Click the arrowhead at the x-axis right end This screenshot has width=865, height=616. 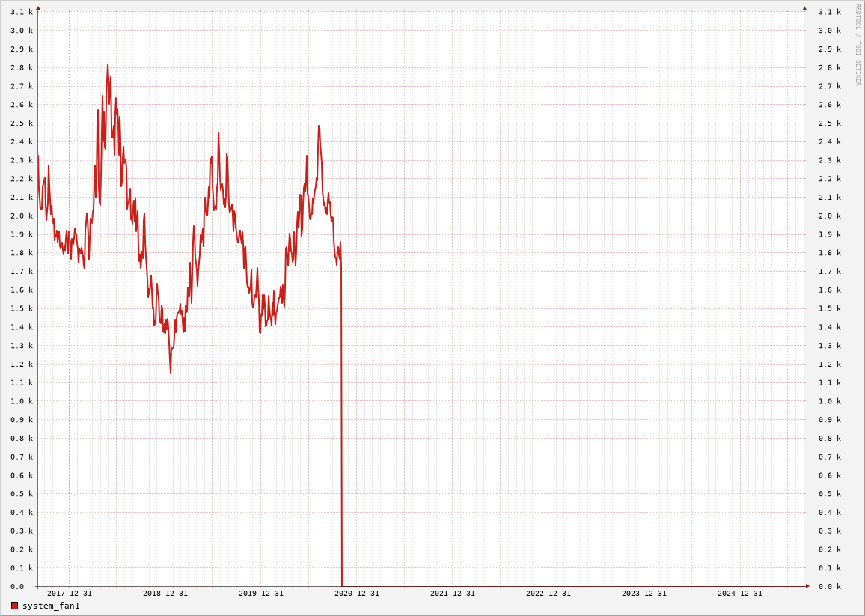point(807,586)
